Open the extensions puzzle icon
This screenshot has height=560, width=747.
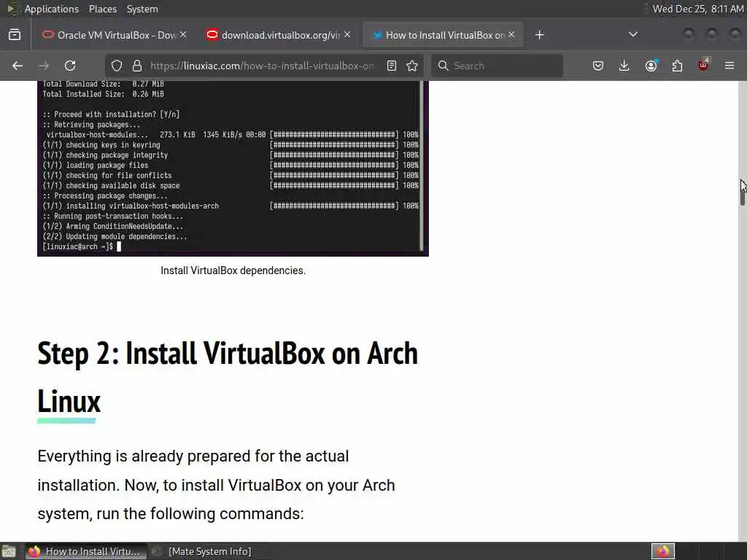677,66
